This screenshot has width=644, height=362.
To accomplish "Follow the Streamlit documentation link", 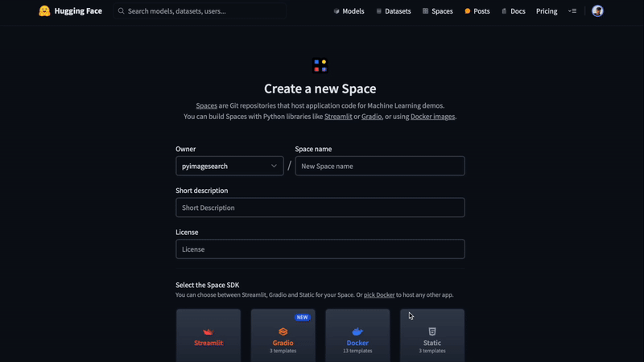I will (x=338, y=117).
